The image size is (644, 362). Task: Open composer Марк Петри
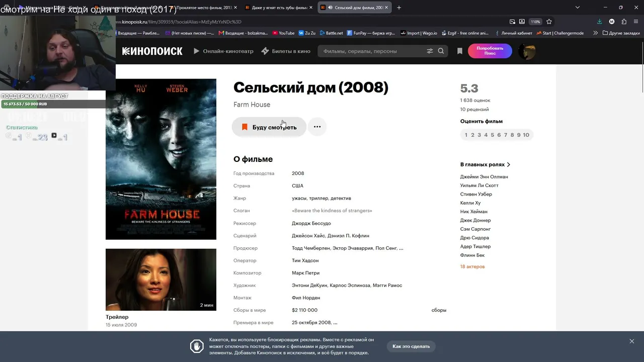(306, 273)
